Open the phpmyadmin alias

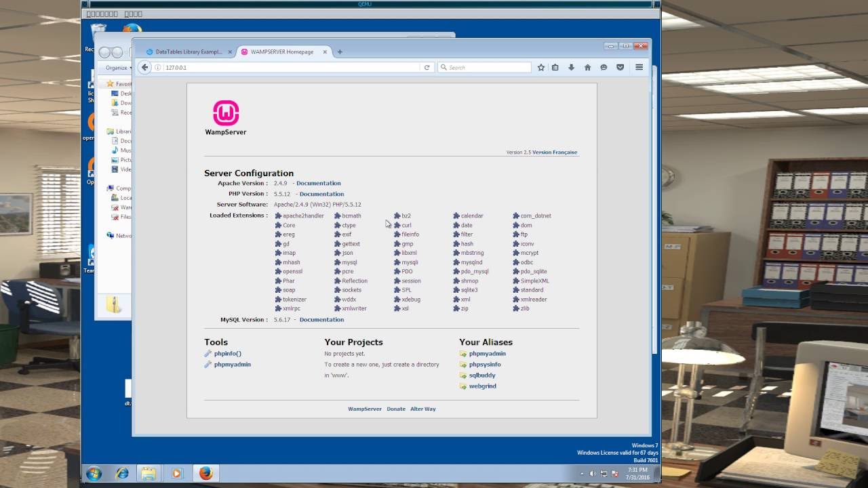(x=488, y=354)
